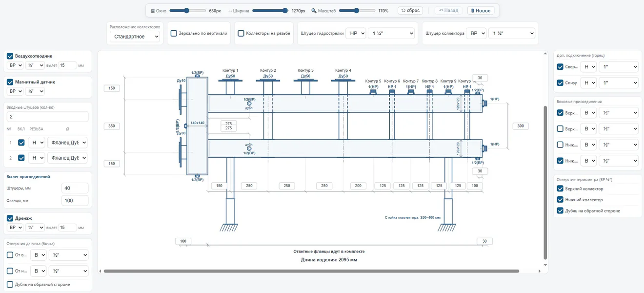Screen dimensions: 644x293
Task: Click the сброс reset button
Action: click(x=410, y=10)
